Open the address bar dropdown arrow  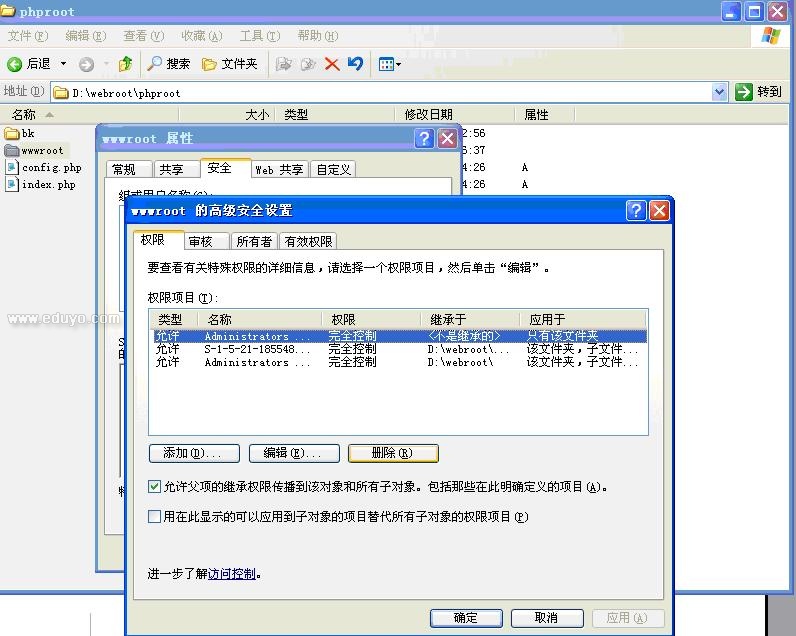click(719, 92)
